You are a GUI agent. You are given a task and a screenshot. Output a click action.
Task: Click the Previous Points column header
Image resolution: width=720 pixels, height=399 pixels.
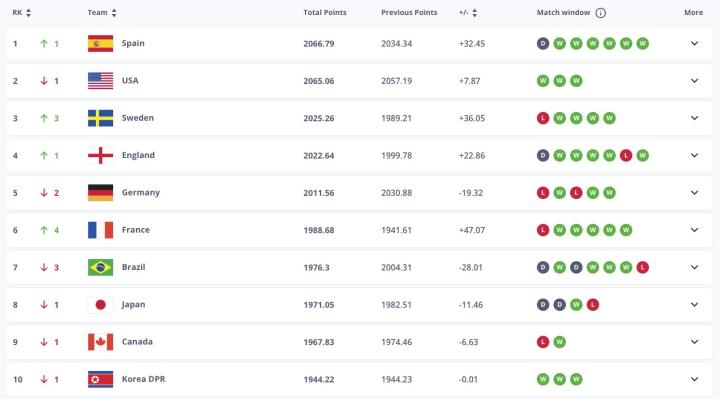409,13
